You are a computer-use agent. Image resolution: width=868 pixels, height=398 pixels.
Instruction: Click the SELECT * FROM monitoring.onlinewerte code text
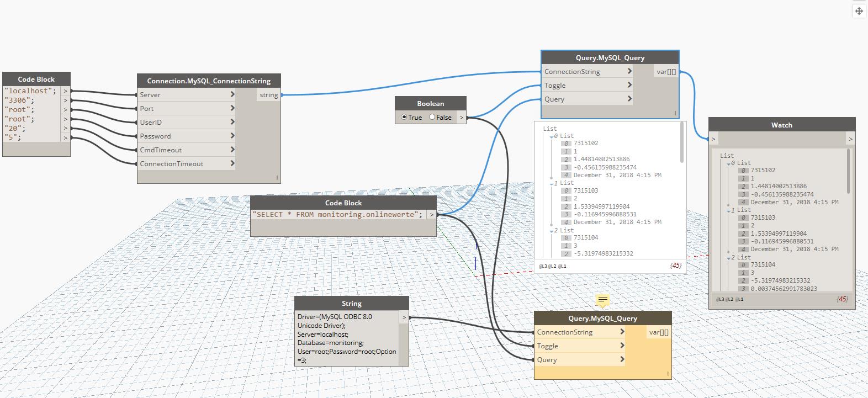pos(337,214)
